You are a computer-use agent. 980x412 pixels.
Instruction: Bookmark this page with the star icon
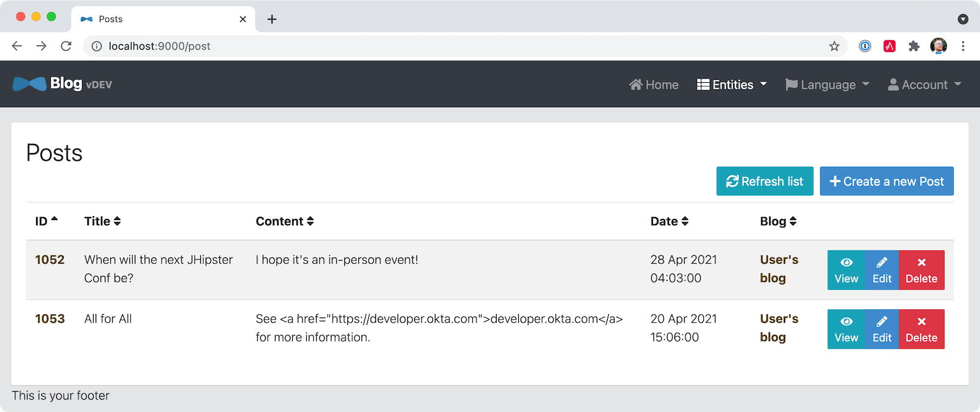[x=834, y=46]
